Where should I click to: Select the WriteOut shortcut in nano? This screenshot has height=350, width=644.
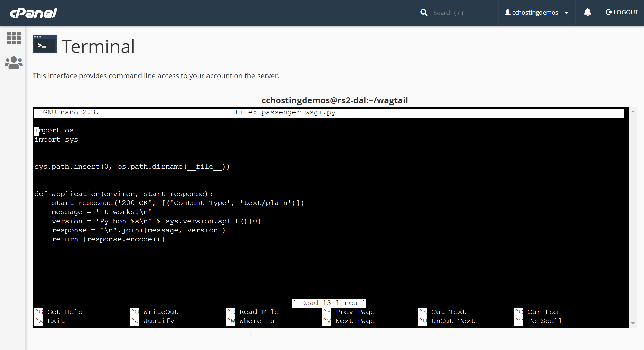160,312
